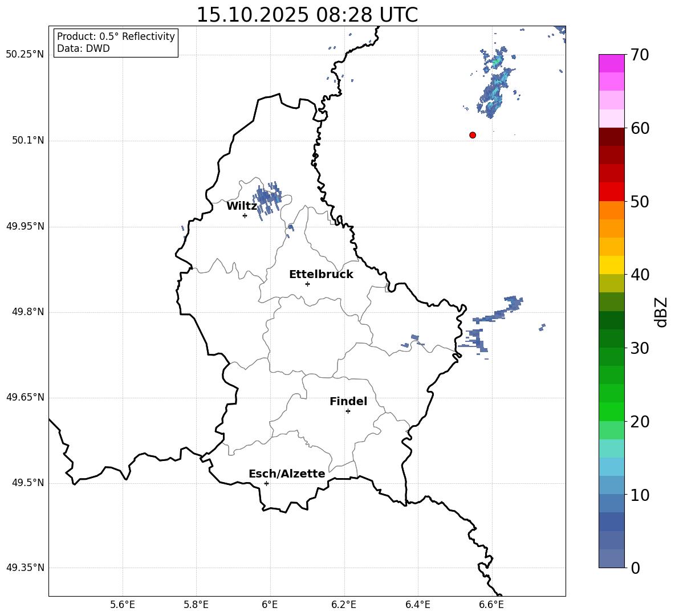Click the bright red colorbar segment above 50
Screen dimensions: 675x616
pyautogui.click(x=611, y=192)
